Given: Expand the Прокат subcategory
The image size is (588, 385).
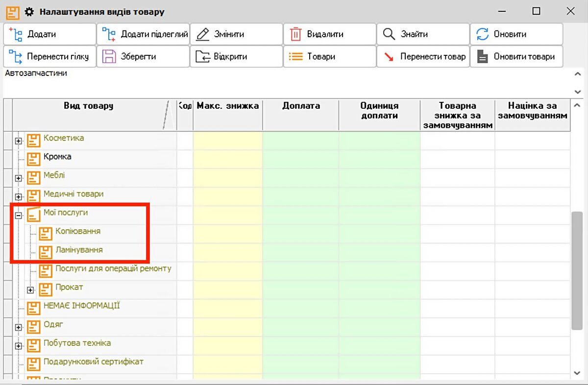Looking at the screenshot, I should pyautogui.click(x=31, y=290).
